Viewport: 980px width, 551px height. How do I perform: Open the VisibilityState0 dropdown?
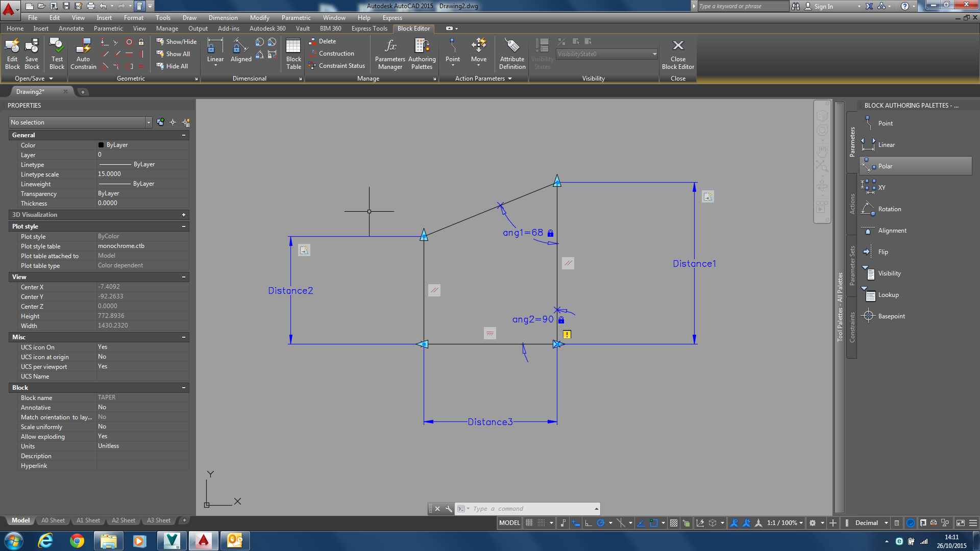(x=655, y=54)
